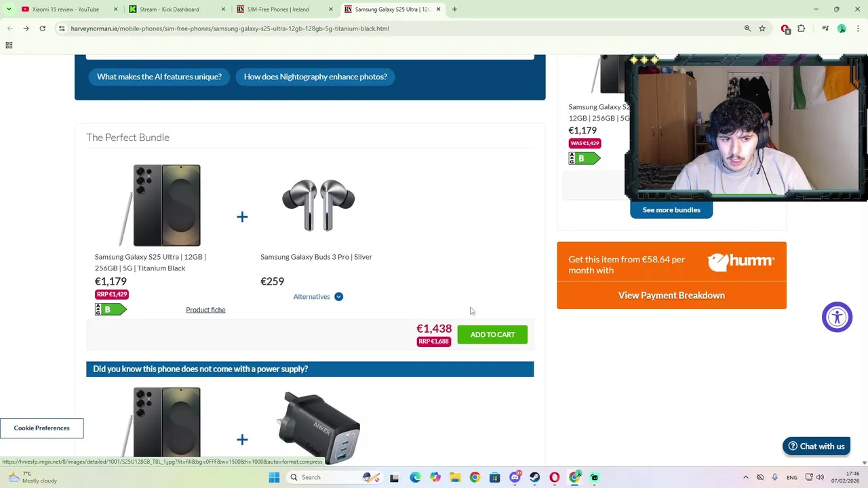Go back to the previous page

click(9, 28)
